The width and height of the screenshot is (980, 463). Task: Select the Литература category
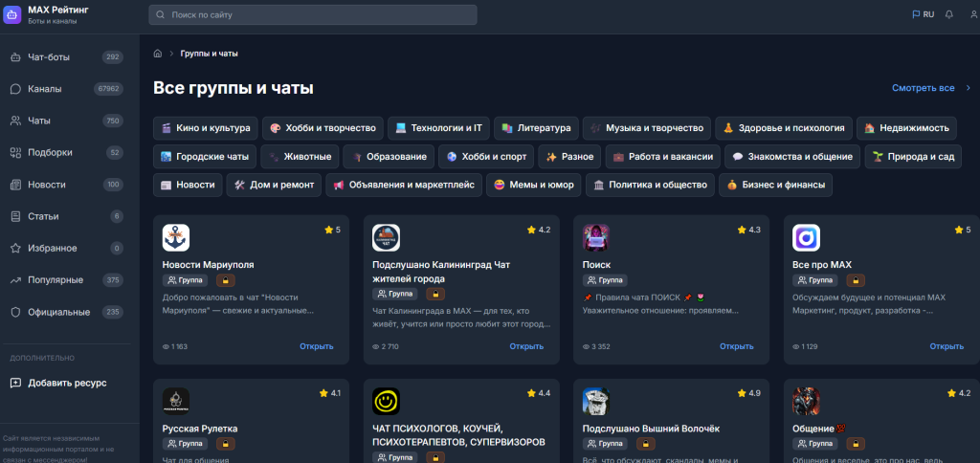[x=536, y=128]
